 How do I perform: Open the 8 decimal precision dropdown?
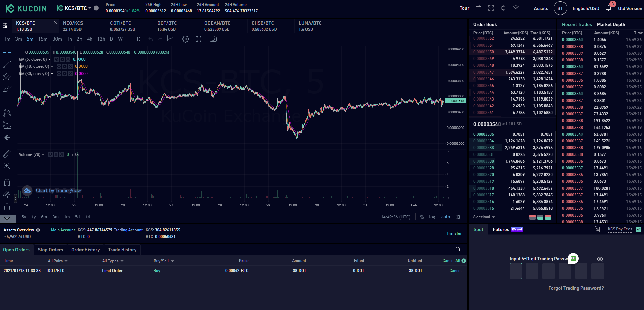pyautogui.click(x=484, y=217)
